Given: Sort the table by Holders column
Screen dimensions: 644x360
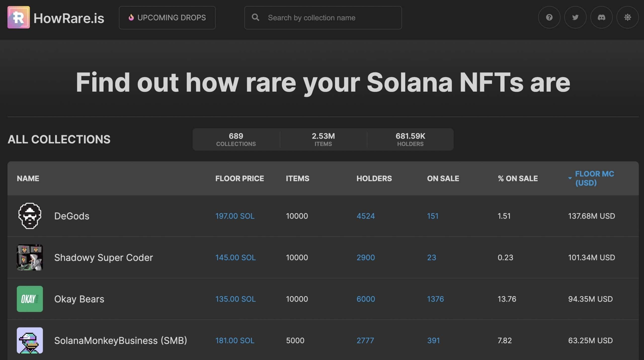Looking at the screenshot, I should pos(374,178).
